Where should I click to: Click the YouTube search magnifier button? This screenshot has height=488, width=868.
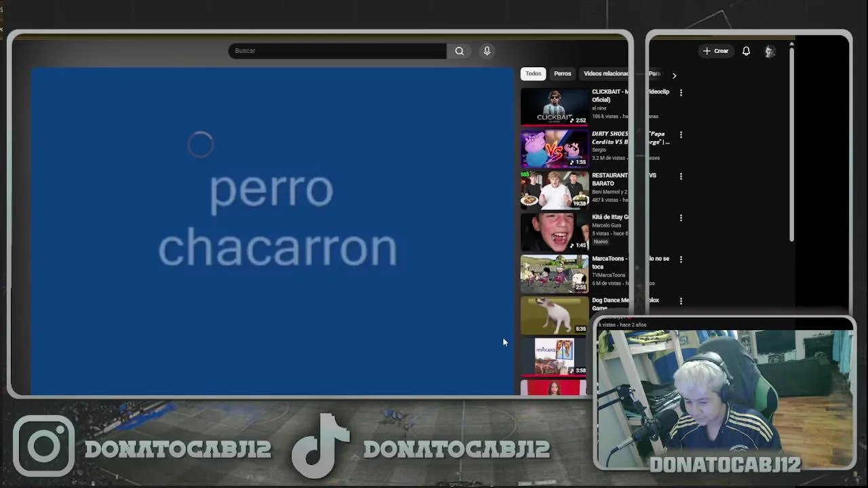tap(459, 51)
